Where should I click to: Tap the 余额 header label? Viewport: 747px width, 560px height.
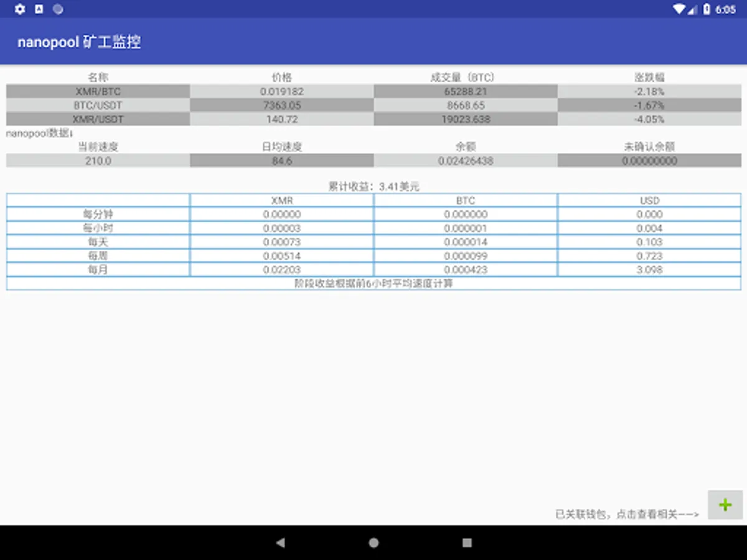(x=466, y=147)
